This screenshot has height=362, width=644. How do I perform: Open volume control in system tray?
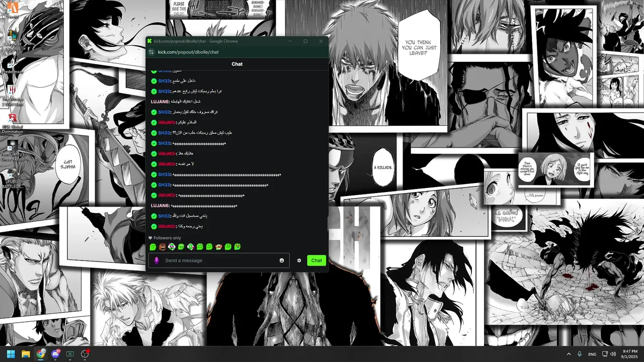pyautogui.click(x=613, y=354)
